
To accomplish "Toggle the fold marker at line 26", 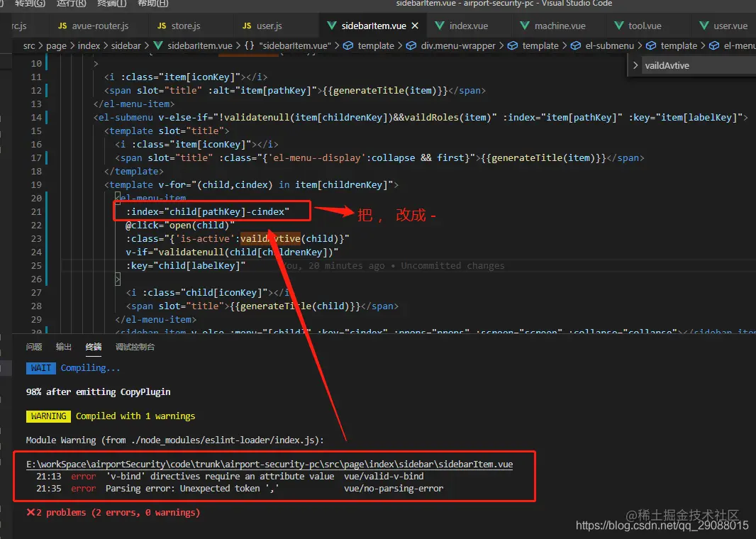I will point(117,279).
